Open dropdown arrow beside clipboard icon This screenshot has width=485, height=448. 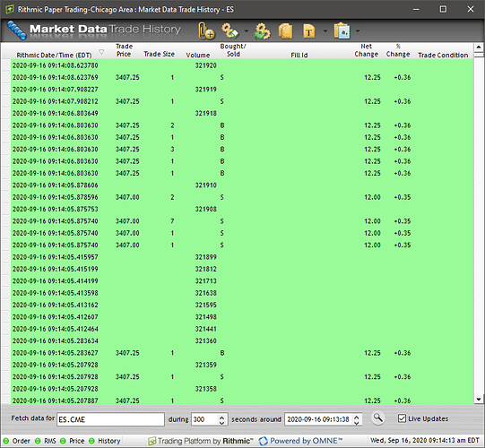pos(358,31)
